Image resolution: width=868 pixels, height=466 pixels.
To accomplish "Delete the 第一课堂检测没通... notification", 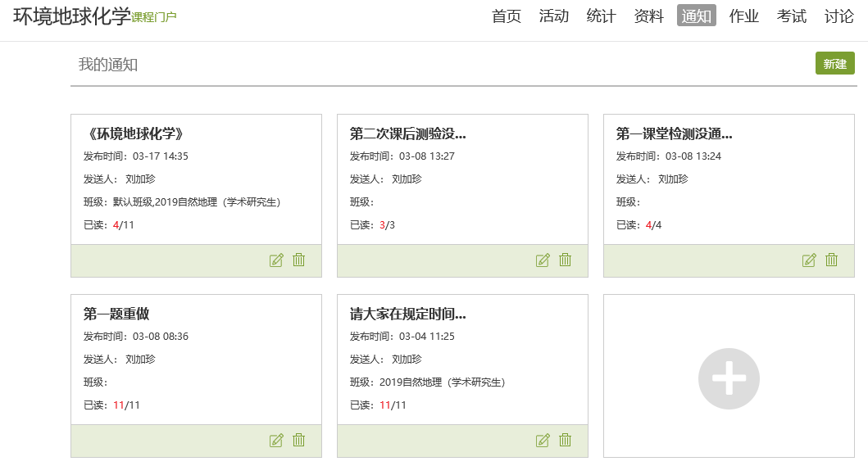I will coord(832,260).
